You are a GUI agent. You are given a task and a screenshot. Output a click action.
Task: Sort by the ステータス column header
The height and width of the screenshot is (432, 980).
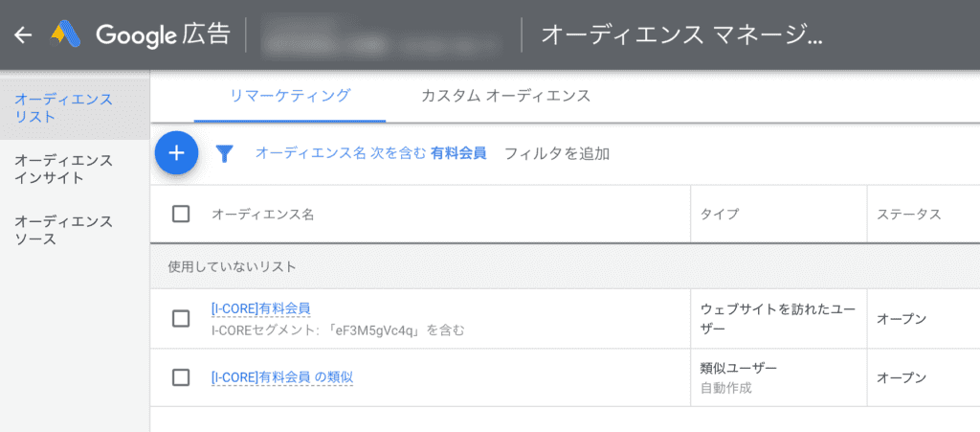click(908, 215)
